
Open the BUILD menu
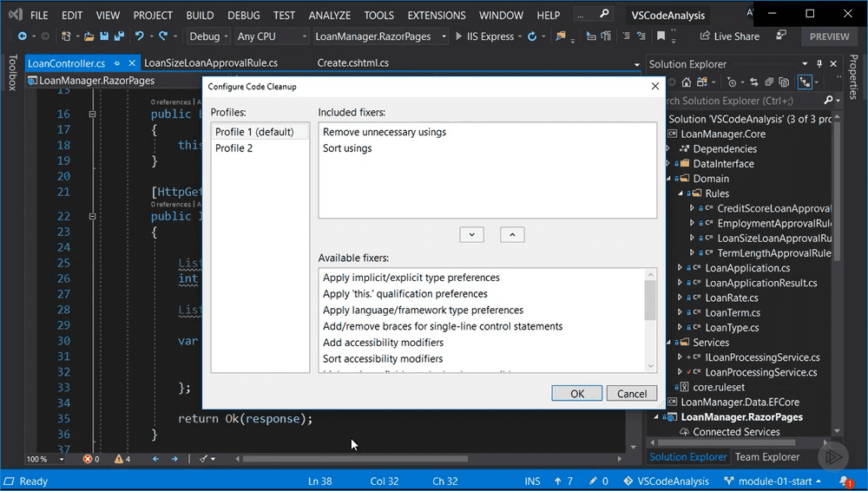(x=200, y=16)
